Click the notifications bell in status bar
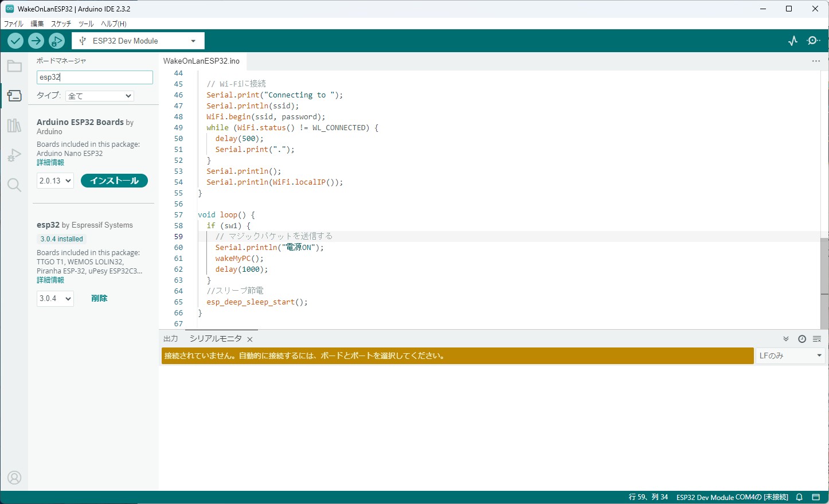The image size is (829, 504). (x=799, y=497)
